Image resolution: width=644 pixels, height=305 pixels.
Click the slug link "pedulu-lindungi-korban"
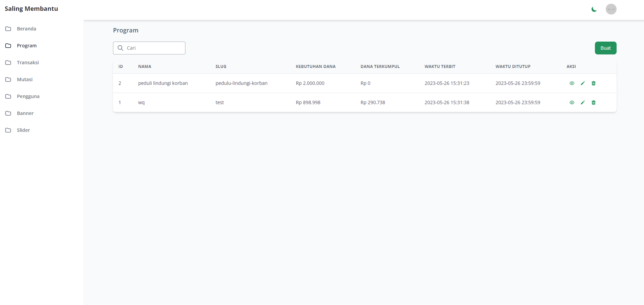point(241,83)
